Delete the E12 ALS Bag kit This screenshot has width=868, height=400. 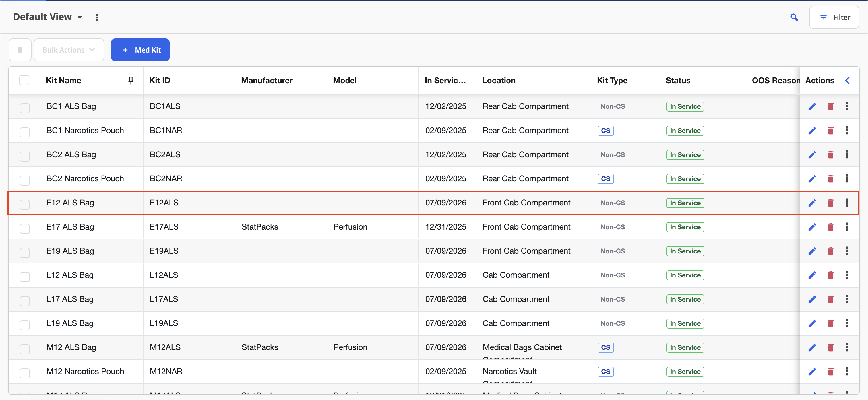[830, 203]
